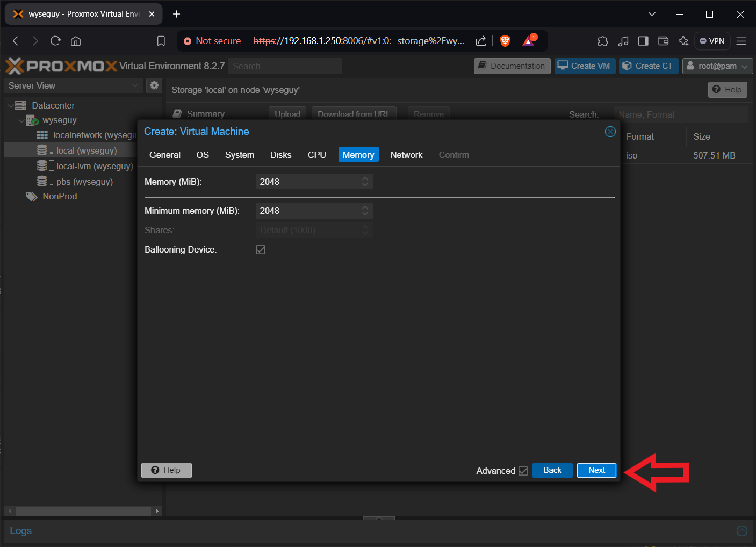The image size is (756, 547).
Task: Select pbs (wyseguy) storage
Action: click(84, 182)
